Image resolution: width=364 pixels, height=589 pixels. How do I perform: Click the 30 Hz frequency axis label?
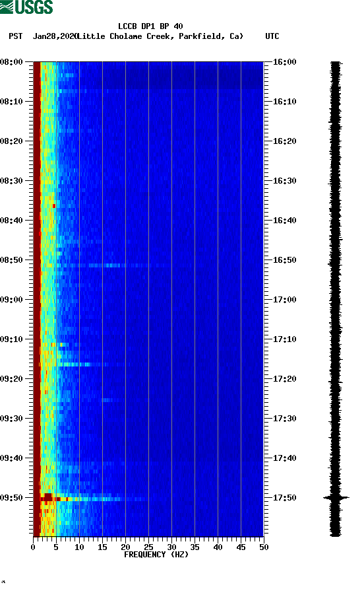click(x=171, y=547)
